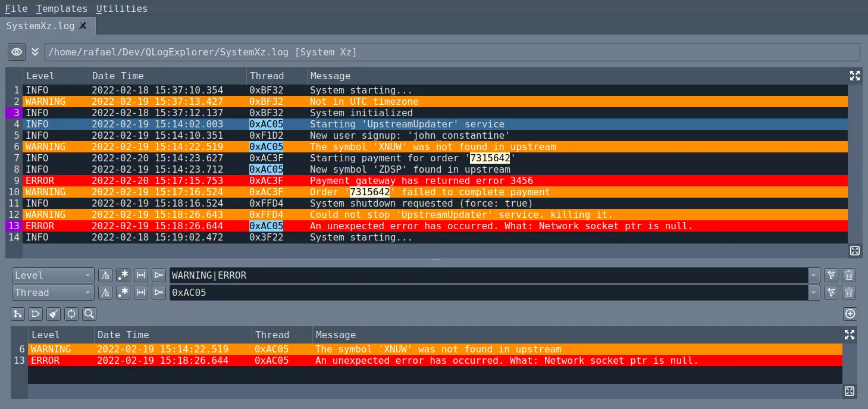Click the play-shaped icon in the search toolbar
Image resolution: width=868 pixels, height=409 pixels.
pyautogui.click(x=36, y=314)
